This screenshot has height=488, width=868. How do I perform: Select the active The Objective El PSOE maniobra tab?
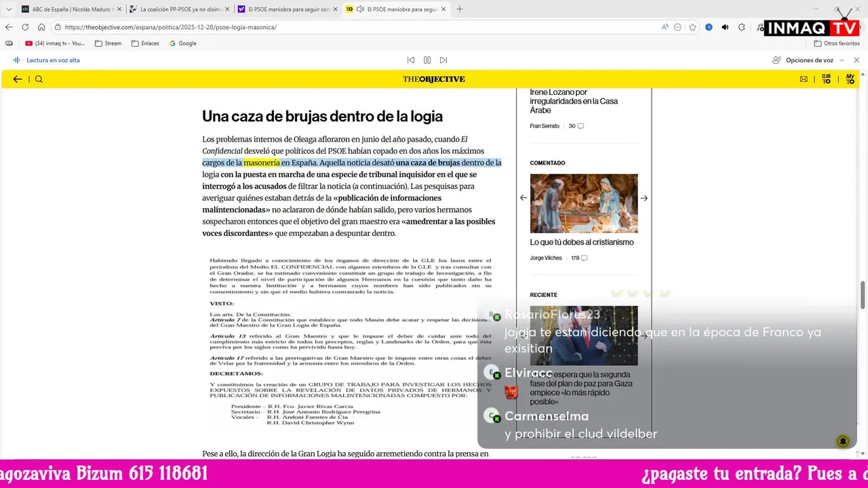pos(397,9)
